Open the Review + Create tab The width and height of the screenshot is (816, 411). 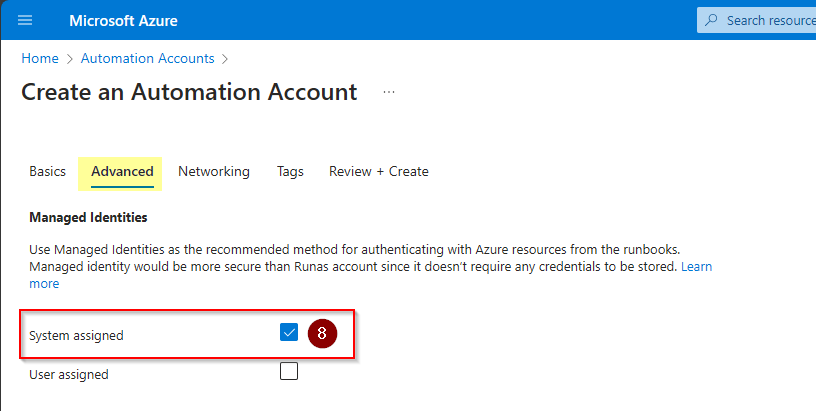pyautogui.click(x=379, y=171)
